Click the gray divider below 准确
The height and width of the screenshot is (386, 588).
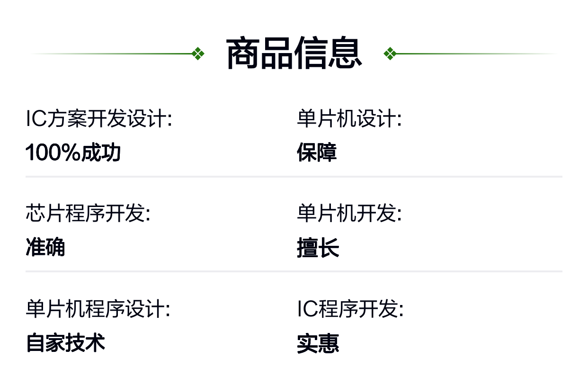[294, 271]
